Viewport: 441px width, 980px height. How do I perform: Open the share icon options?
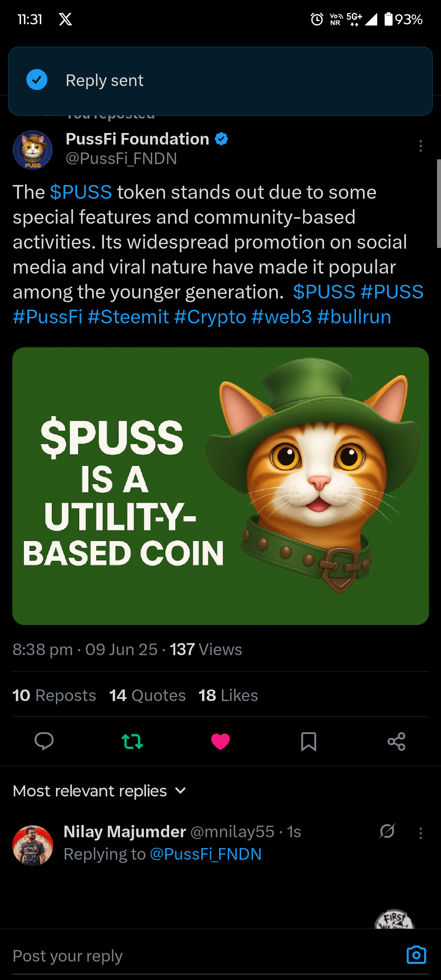pos(397,742)
